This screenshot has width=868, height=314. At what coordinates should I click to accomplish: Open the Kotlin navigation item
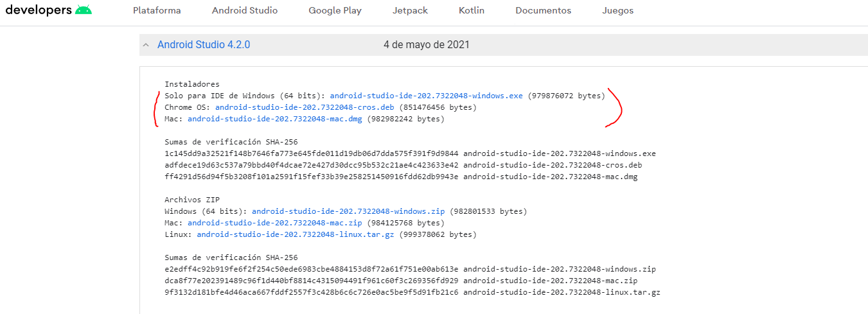click(472, 10)
